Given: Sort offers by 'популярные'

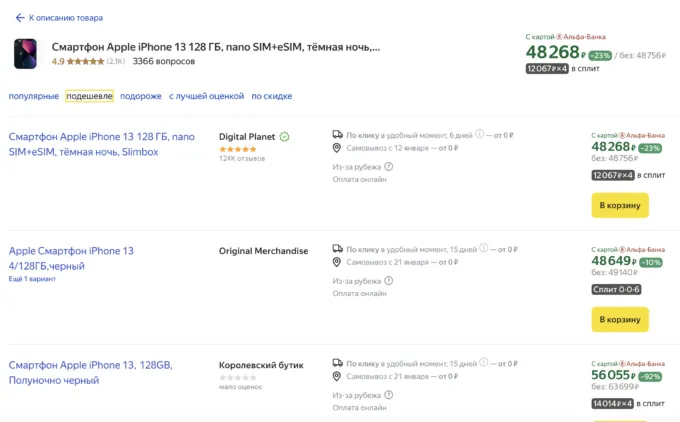Looking at the screenshot, I should (33, 96).
